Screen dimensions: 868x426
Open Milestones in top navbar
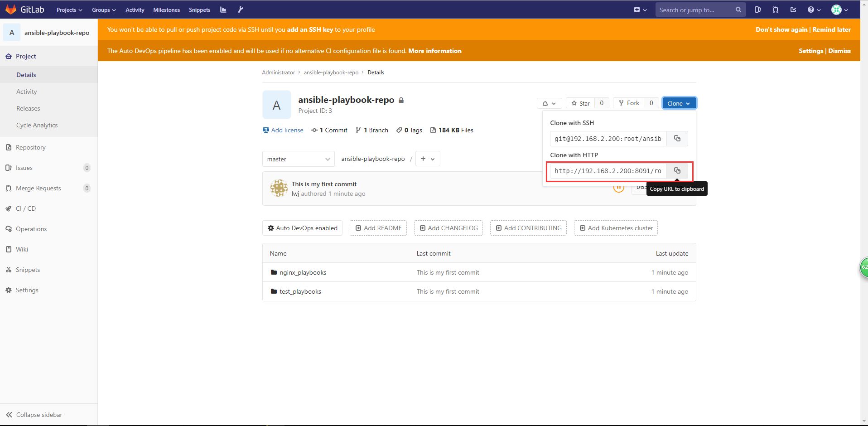click(166, 10)
